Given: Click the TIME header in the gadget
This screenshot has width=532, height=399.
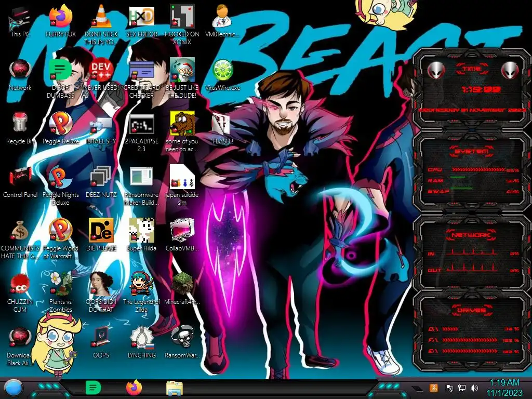Looking at the screenshot, I should click(472, 69).
